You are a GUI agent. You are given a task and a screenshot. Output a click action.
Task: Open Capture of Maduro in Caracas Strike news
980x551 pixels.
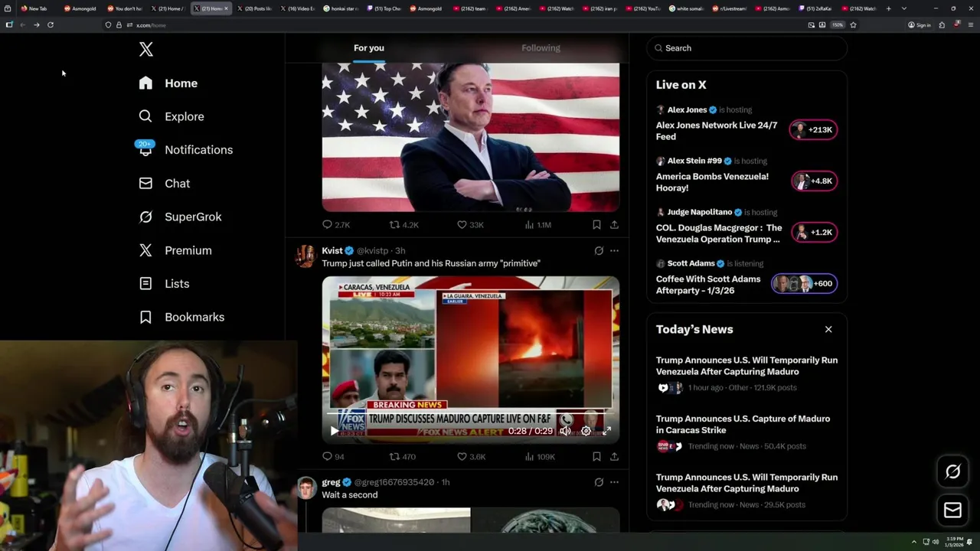746,432
